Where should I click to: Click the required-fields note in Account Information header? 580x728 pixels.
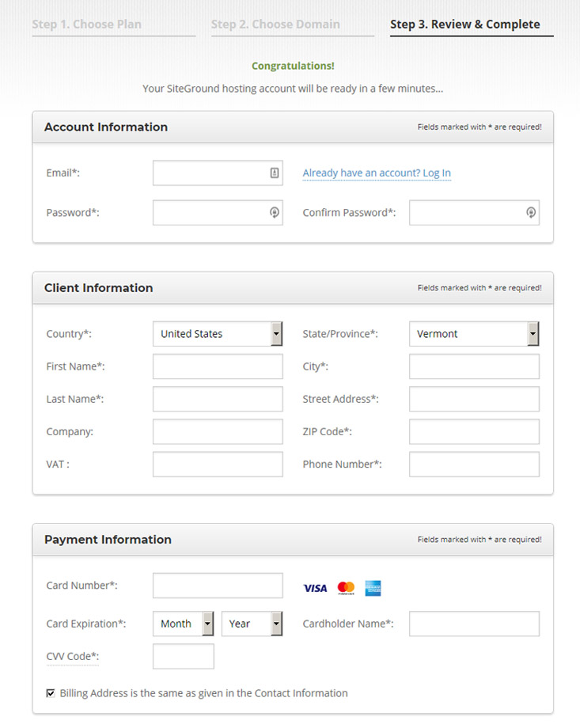pyautogui.click(x=480, y=127)
